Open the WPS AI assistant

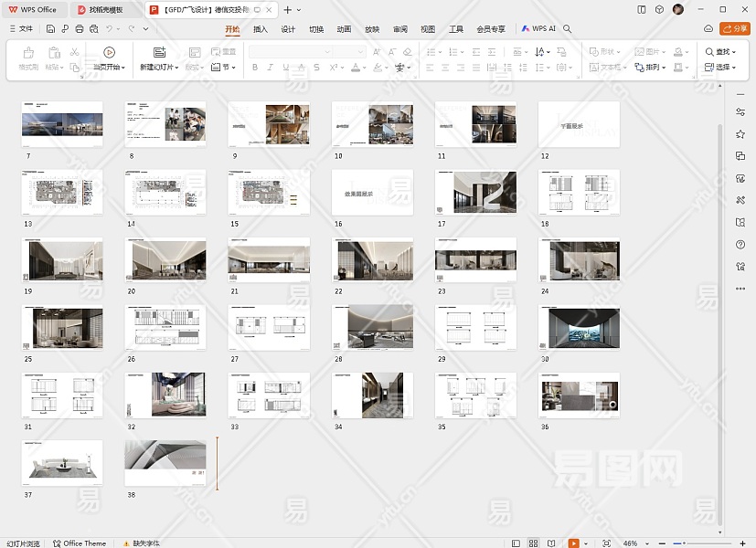[x=539, y=29]
